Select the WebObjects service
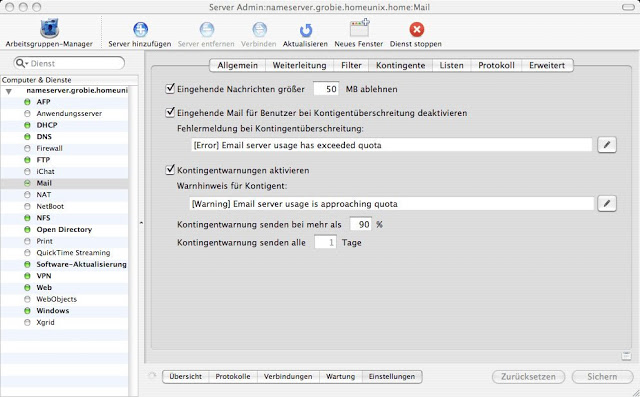 [x=64, y=299]
